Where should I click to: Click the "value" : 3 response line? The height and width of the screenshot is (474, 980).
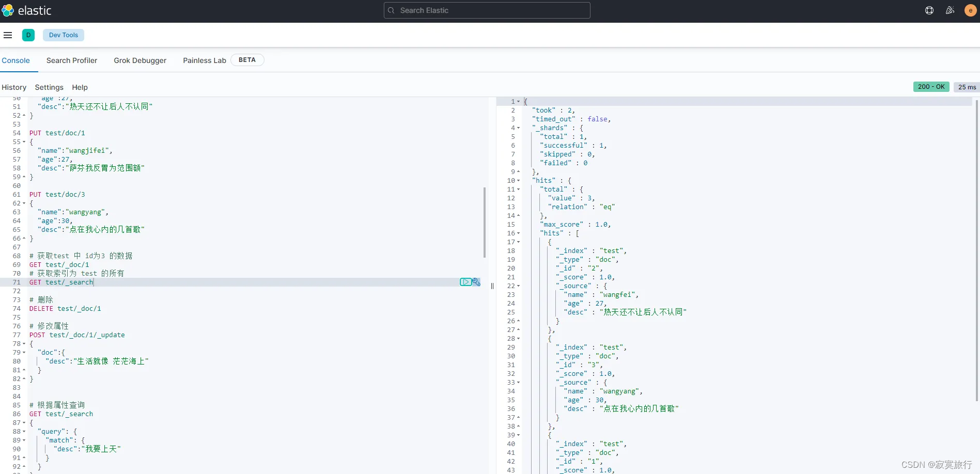click(571, 198)
